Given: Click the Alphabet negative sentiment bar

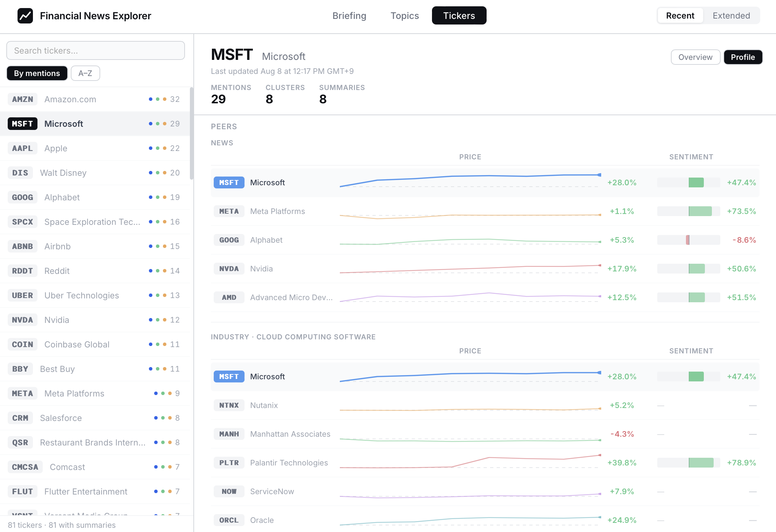Looking at the screenshot, I should [x=689, y=240].
